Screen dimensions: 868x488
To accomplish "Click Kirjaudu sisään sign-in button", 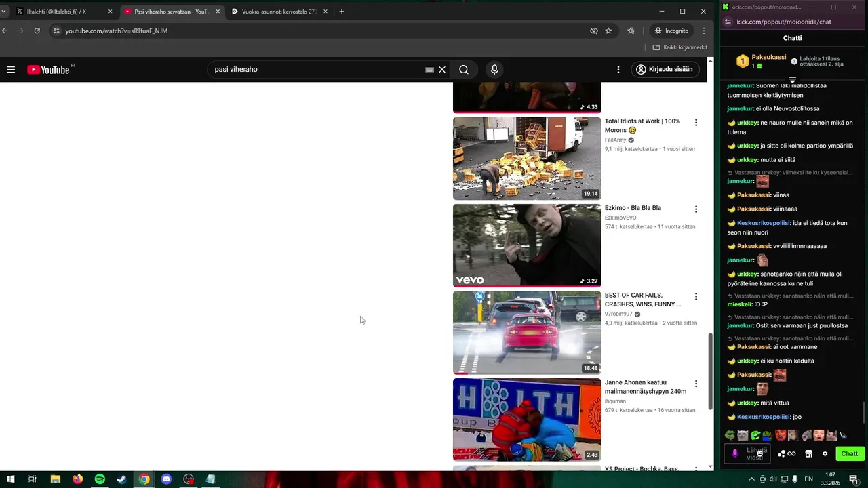I will [x=665, y=69].
